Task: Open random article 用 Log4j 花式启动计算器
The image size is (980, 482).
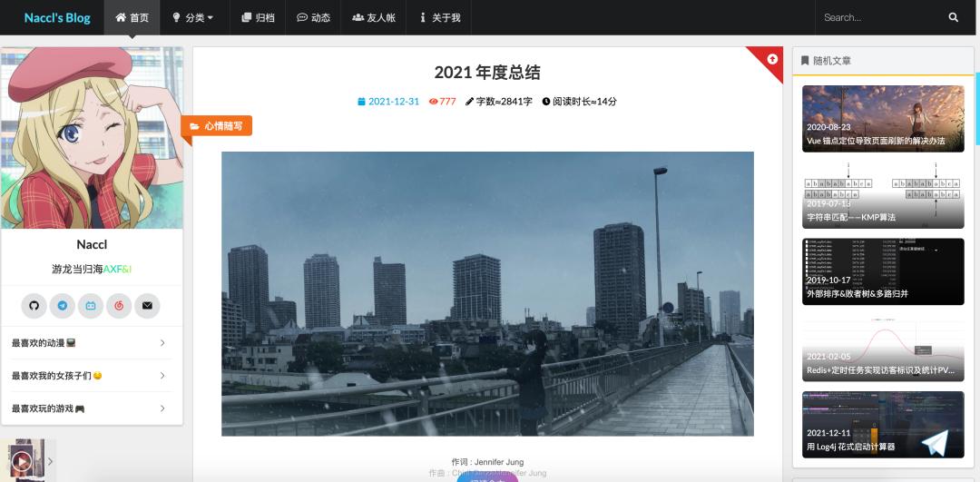Action: [883, 425]
